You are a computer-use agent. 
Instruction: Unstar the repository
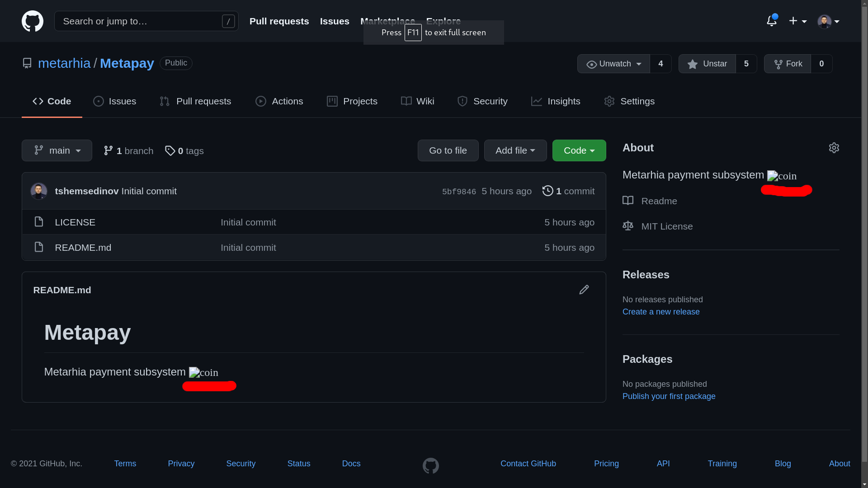[707, 64]
